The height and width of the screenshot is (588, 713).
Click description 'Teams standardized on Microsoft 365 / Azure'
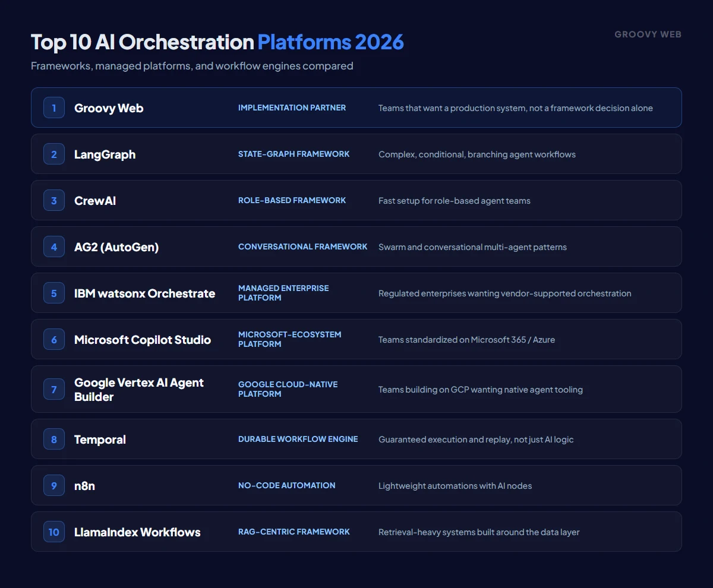[467, 340]
